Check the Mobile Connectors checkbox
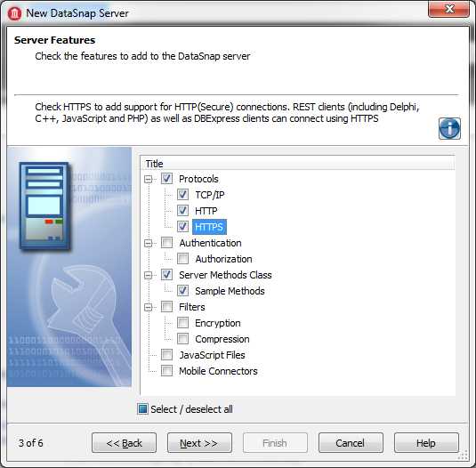476x468 pixels. (166, 371)
